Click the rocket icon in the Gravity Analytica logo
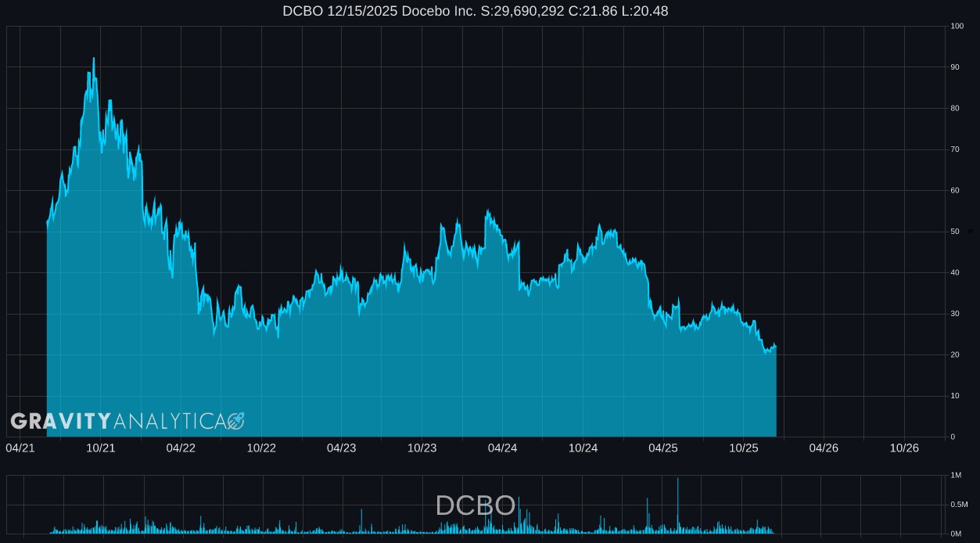This screenshot has height=543, width=980. 235,422
